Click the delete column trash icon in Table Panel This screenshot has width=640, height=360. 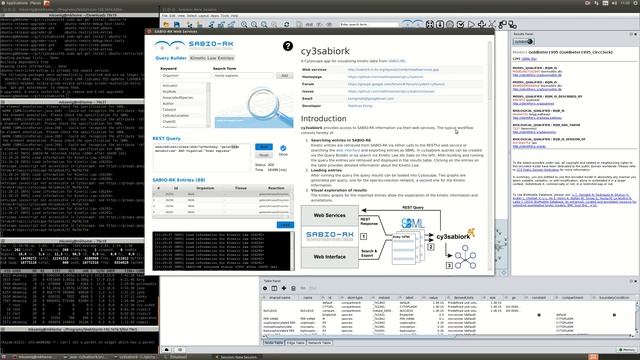(x=293, y=288)
